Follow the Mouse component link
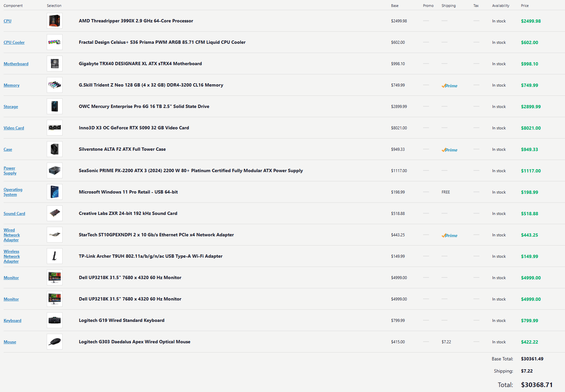This screenshot has width=565, height=392. coord(10,342)
